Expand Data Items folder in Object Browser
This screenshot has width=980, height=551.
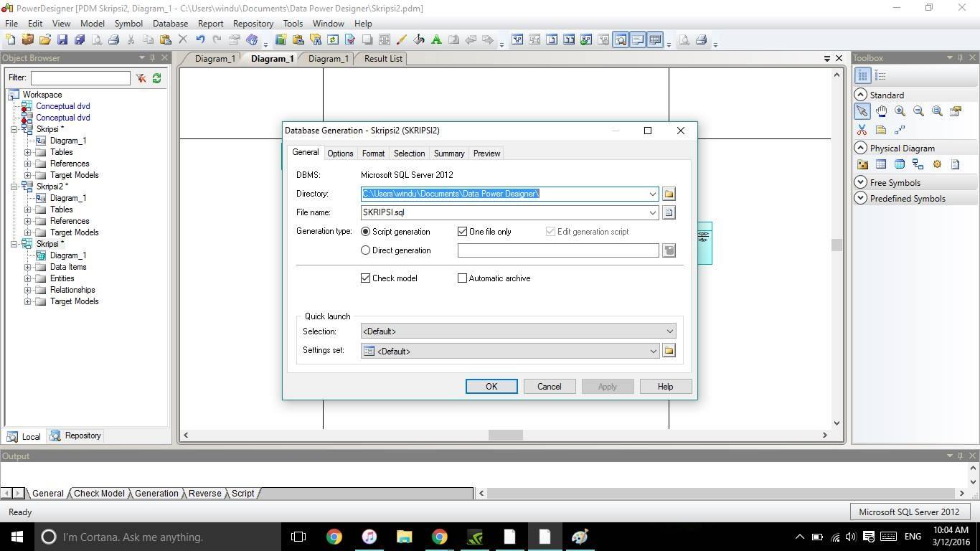28,267
